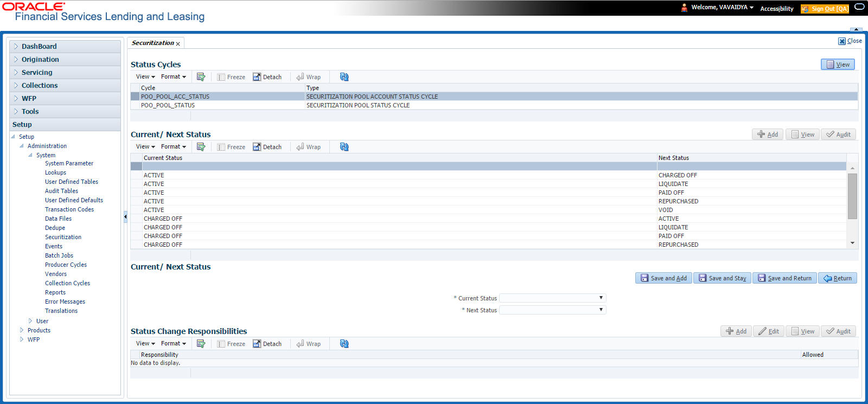Screen dimensions: 868x404
Task: Click Freeze in upper Current/Next Status toolbar
Action: click(231, 147)
